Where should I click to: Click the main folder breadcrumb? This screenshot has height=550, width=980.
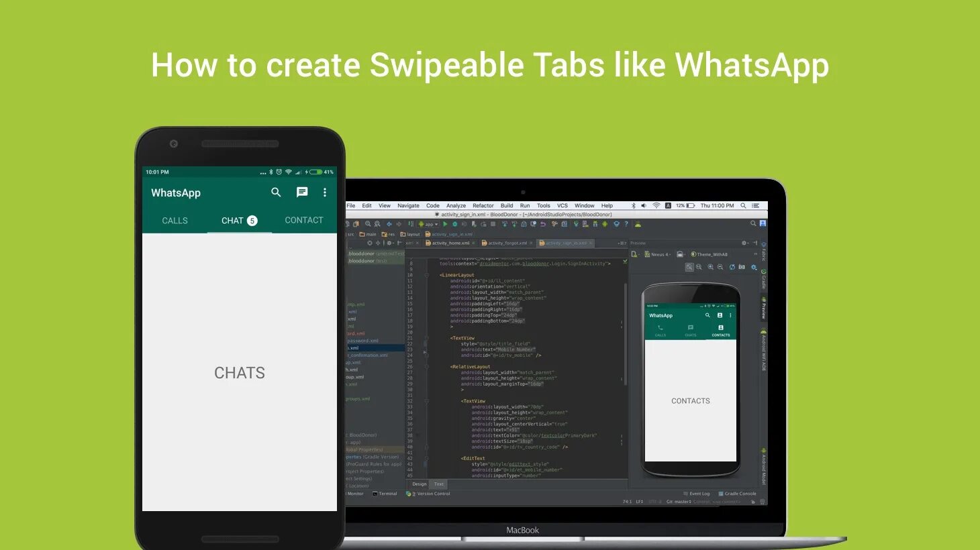click(x=368, y=234)
